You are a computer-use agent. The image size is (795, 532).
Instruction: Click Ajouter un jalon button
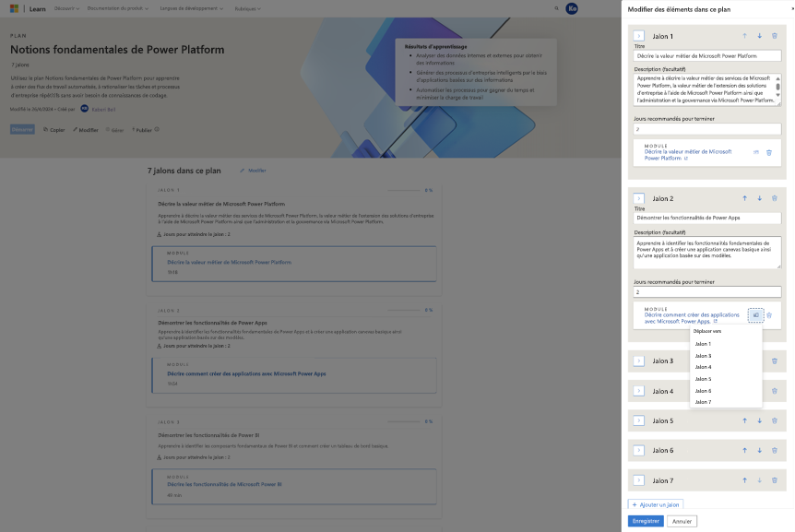[x=656, y=504]
